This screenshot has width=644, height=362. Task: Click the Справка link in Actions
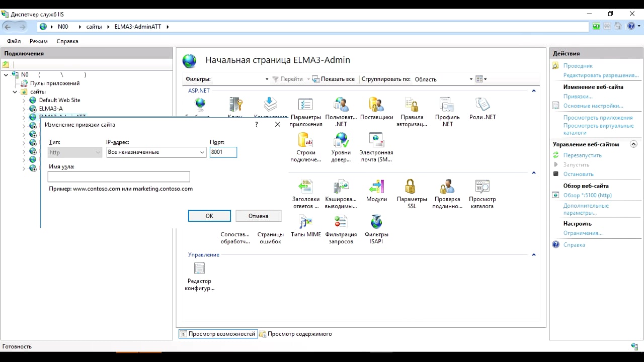tap(574, 245)
